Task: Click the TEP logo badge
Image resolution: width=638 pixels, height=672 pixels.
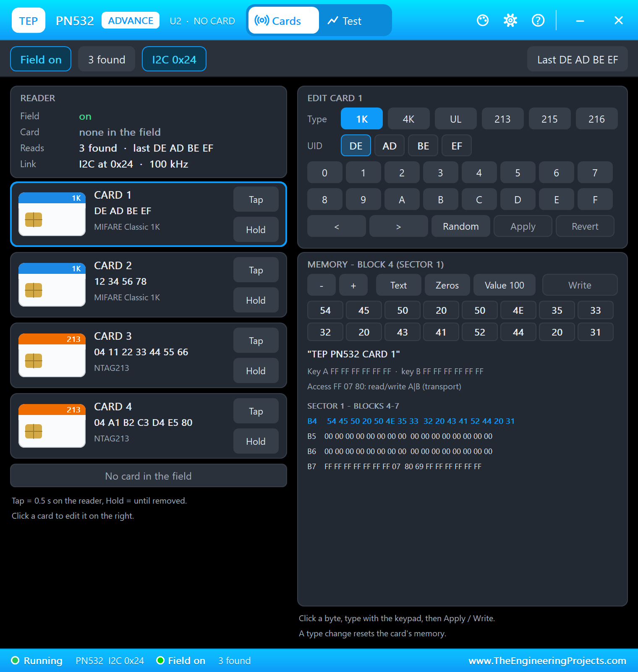Action: tap(29, 20)
